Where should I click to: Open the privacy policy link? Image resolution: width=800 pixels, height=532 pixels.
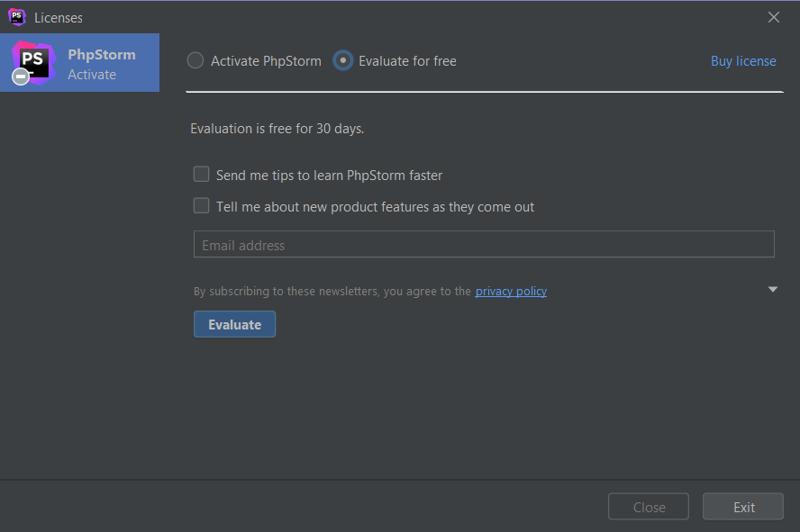[x=511, y=291]
